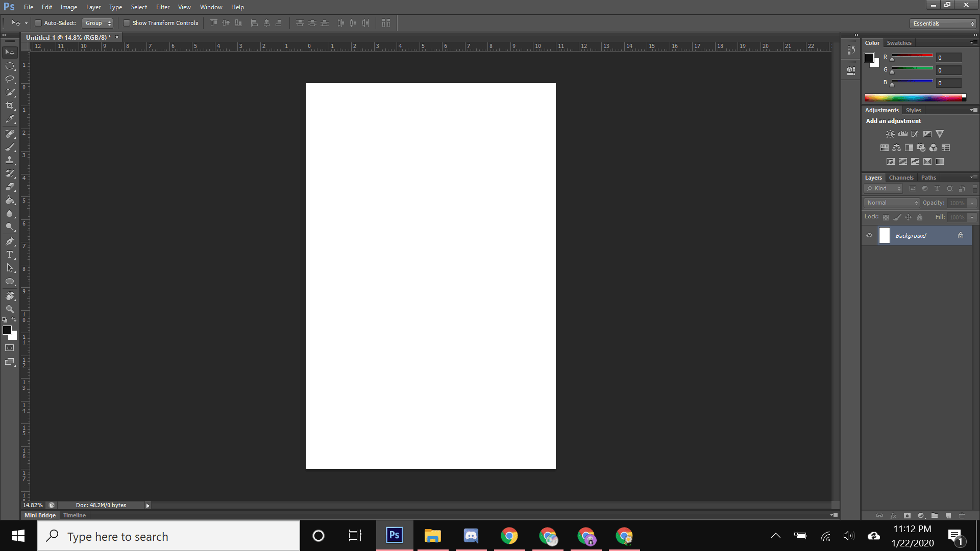This screenshot has width=980, height=551.
Task: Open Discord from the taskbar
Action: (x=471, y=536)
